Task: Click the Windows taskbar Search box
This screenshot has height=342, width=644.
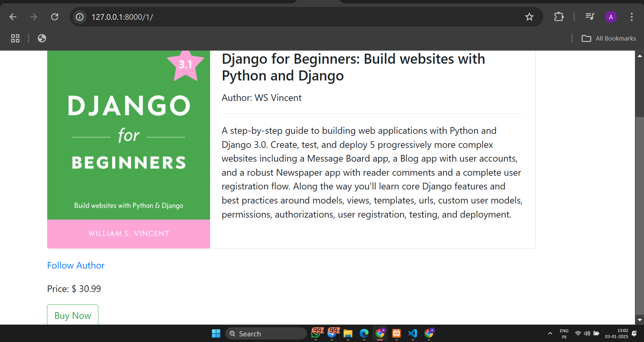Action: tap(266, 334)
